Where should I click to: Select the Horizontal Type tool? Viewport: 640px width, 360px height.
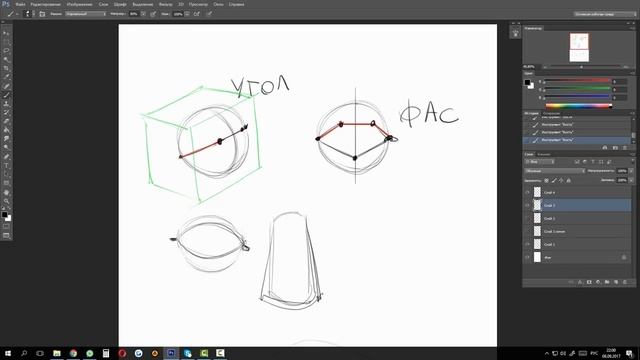click(x=6, y=166)
